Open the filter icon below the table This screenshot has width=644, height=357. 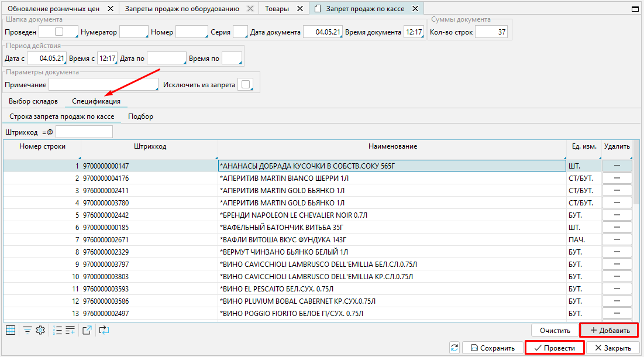click(x=27, y=330)
